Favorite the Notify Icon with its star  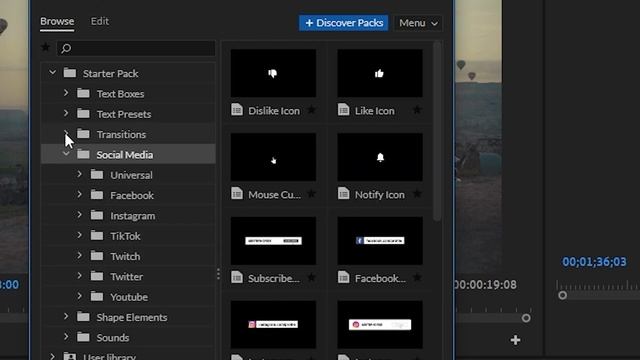coord(417,194)
